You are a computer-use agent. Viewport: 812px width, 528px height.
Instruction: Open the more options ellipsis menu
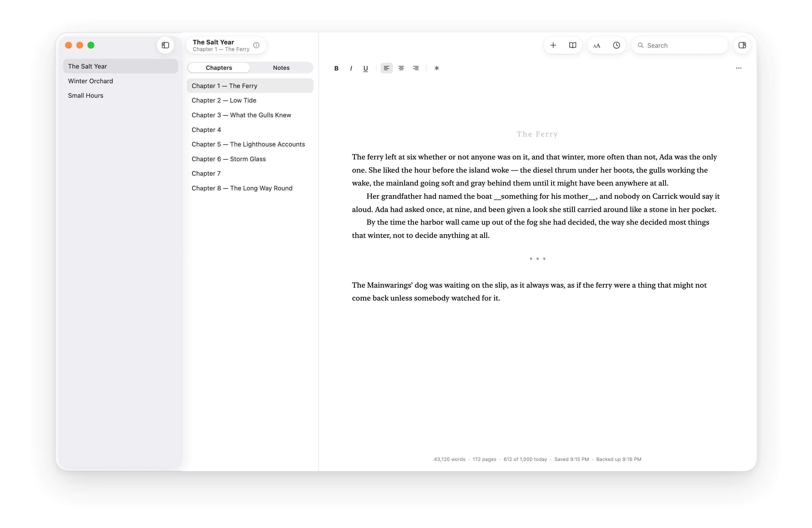coord(739,68)
